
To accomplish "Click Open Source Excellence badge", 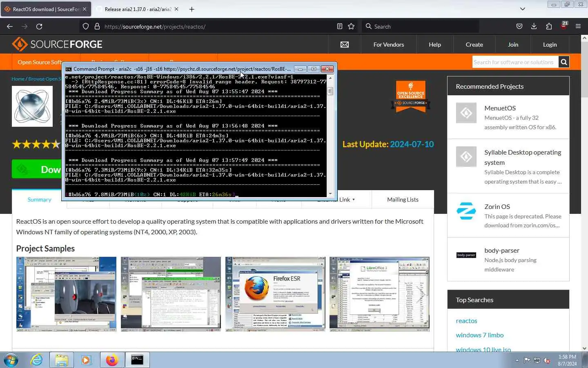I will pos(411,96).
